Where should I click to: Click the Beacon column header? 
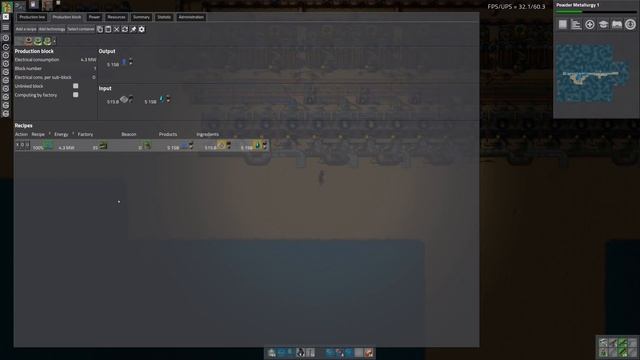pos(129,134)
